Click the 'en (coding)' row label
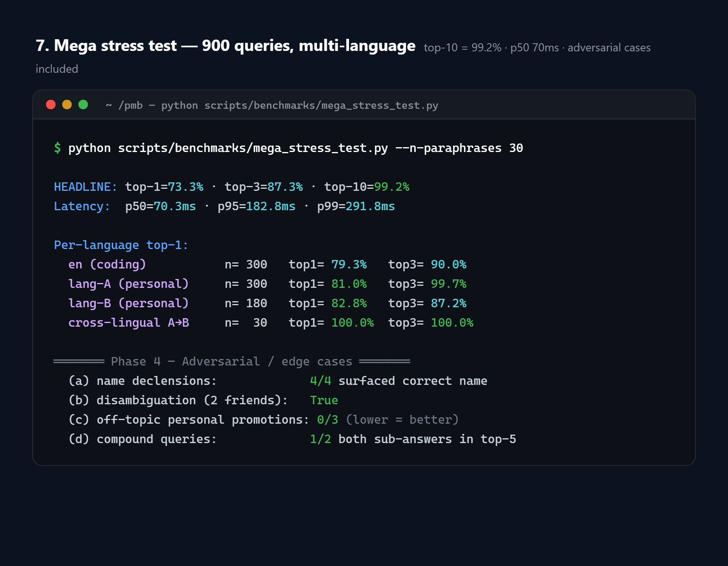The image size is (728, 566). (107, 264)
